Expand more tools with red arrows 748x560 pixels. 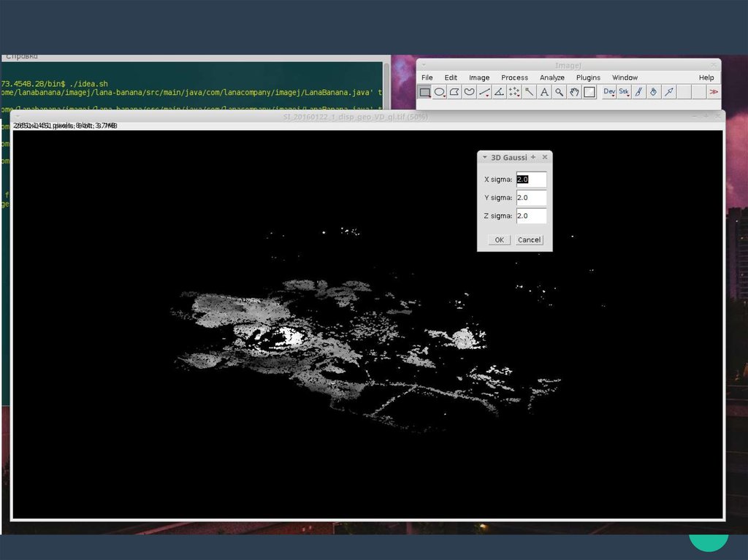coord(714,92)
